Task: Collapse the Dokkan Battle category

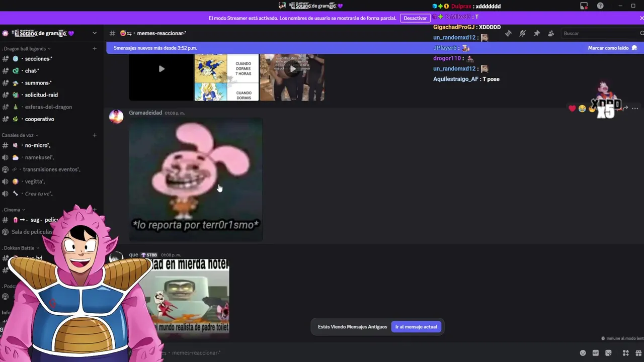Action: (x=21, y=248)
